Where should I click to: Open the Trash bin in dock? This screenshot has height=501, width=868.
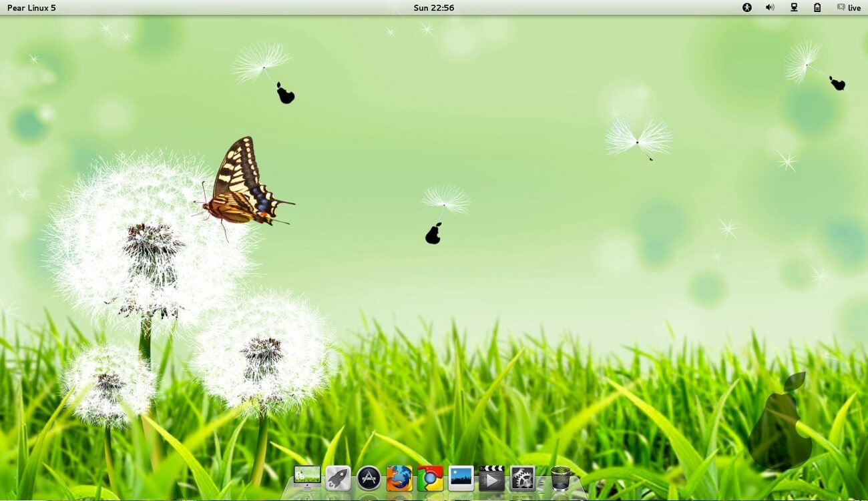coord(560,478)
